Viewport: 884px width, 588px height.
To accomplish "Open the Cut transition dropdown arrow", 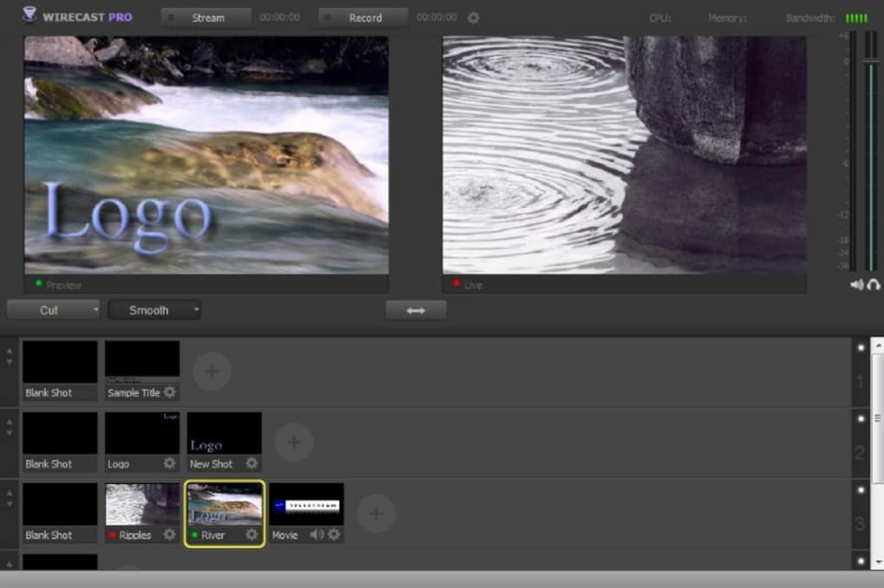I will [x=95, y=309].
